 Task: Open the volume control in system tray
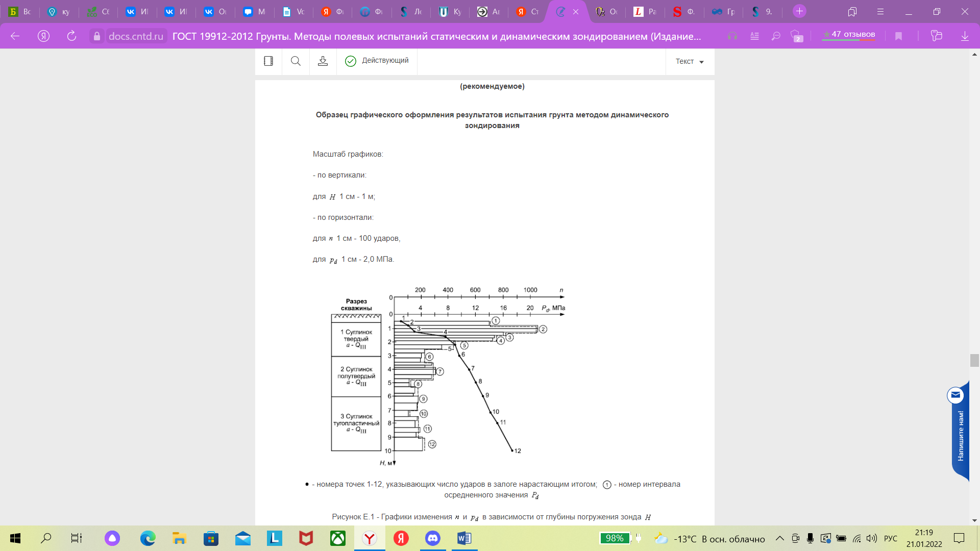point(872,538)
